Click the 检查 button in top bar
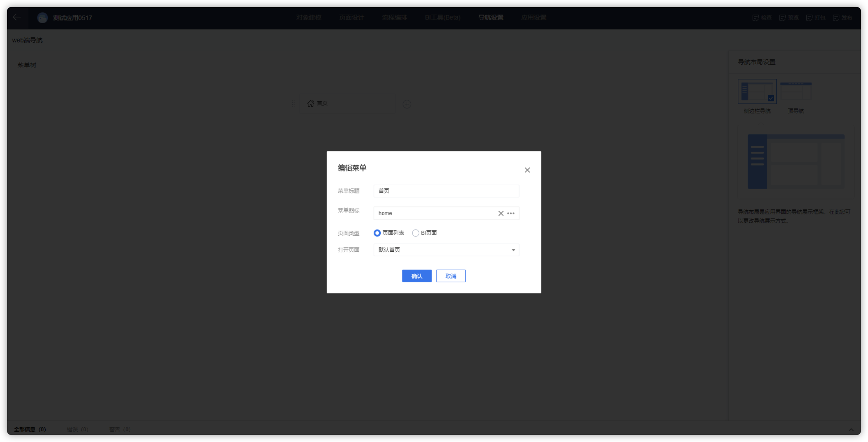This screenshot has width=868, height=442. (x=762, y=17)
